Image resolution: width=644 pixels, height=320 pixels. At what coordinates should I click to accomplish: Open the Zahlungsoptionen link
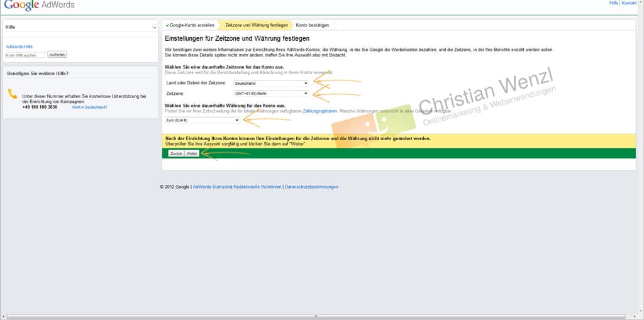click(320, 111)
